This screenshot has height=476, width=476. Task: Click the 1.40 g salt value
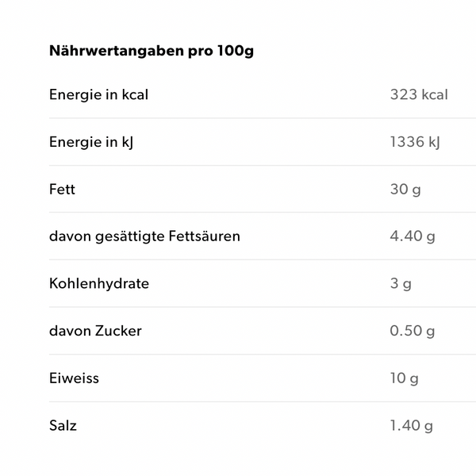411,425
